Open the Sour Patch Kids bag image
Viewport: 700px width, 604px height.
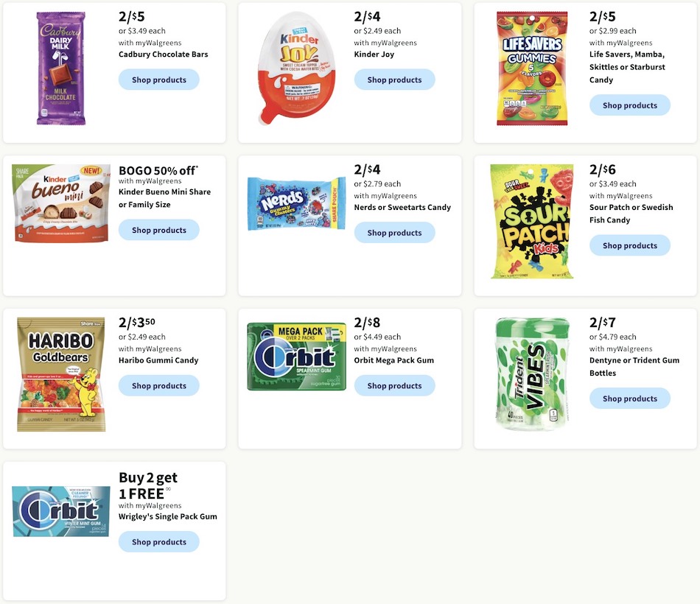532,222
